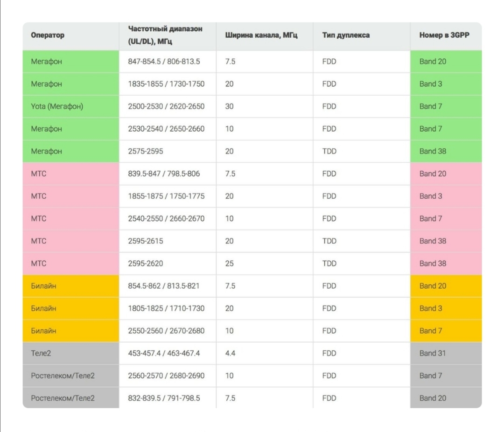Select the Номер в 3GPP header
This screenshot has height=432, width=504.
tap(444, 35)
